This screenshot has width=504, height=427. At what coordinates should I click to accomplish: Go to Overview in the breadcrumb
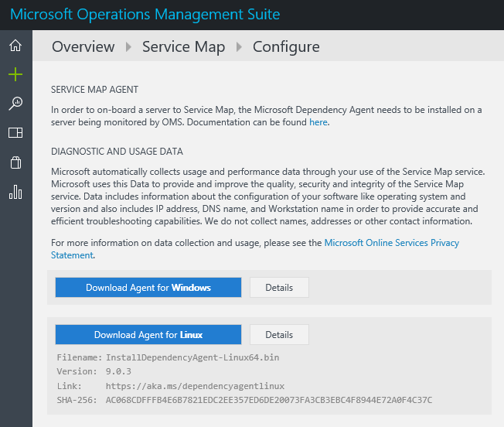click(83, 47)
